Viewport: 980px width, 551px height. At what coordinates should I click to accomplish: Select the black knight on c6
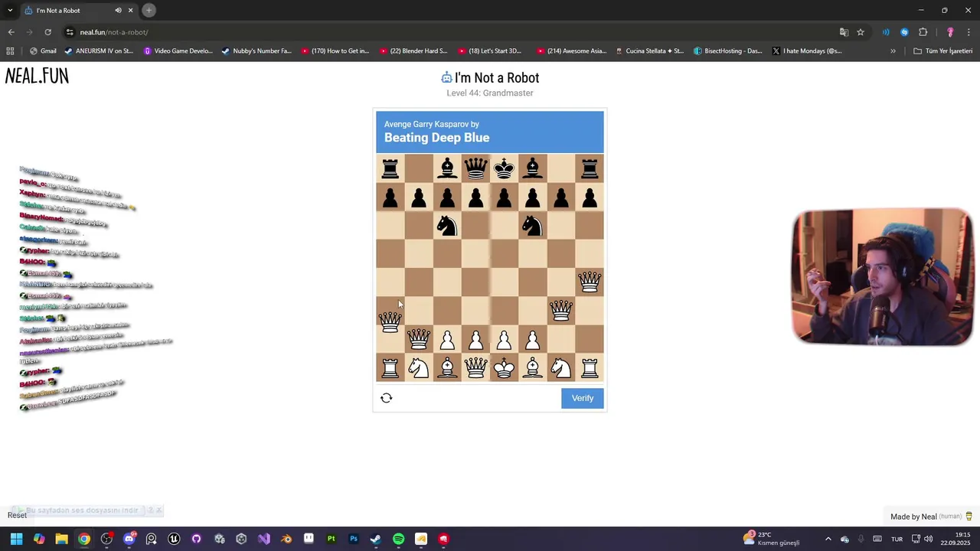[x=447, y=226]
